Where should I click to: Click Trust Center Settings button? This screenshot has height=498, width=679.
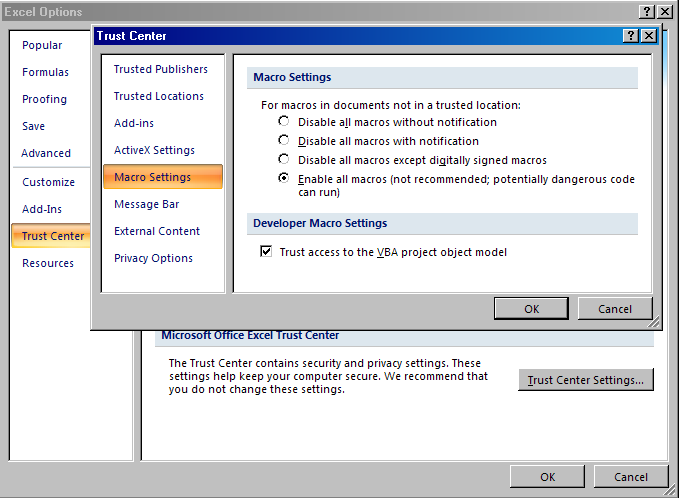[585, 380]
